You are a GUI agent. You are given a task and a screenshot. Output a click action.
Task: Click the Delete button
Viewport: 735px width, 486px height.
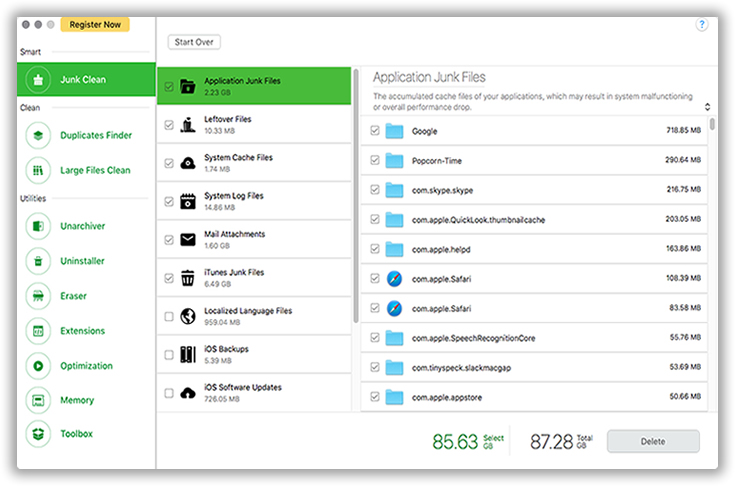[653, 441]
